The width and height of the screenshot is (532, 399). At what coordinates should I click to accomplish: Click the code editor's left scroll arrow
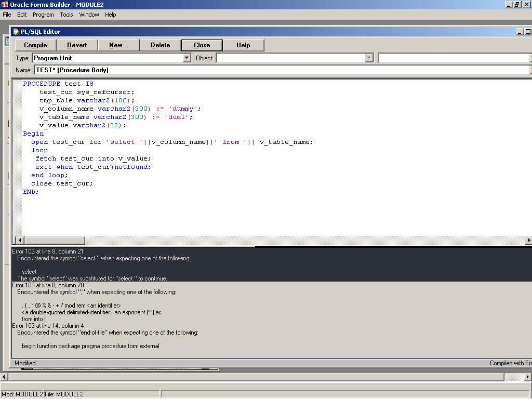(x=20, y=241)
